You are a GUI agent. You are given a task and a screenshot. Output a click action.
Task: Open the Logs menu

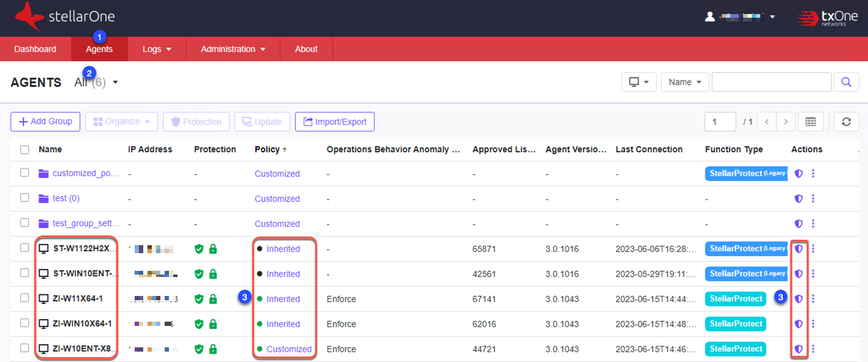tap(156, 49)
